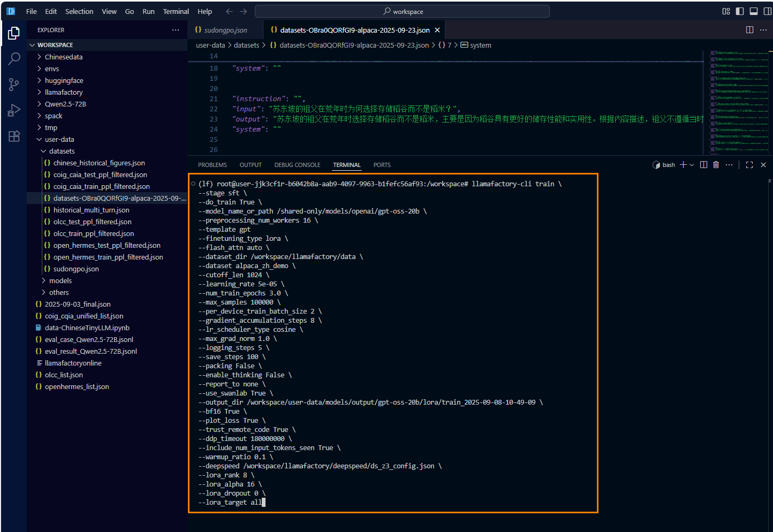Kill terminal with the trash icon

[716, 165]
